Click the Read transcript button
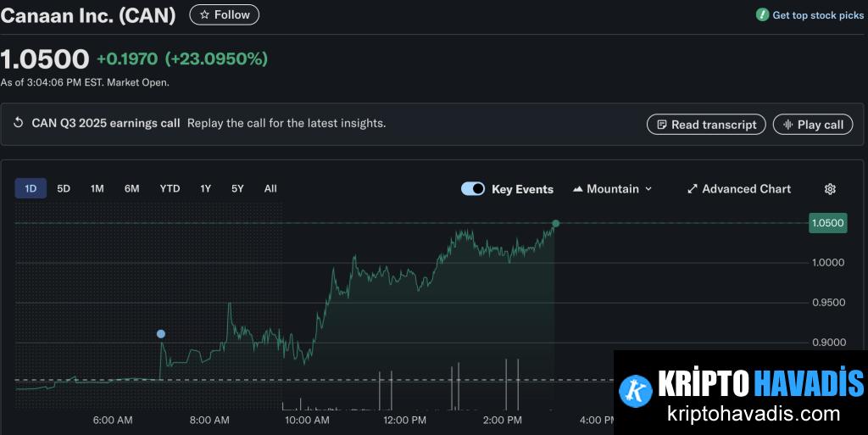Viewport: 868px width, 435px height. [x=706, y=125]
